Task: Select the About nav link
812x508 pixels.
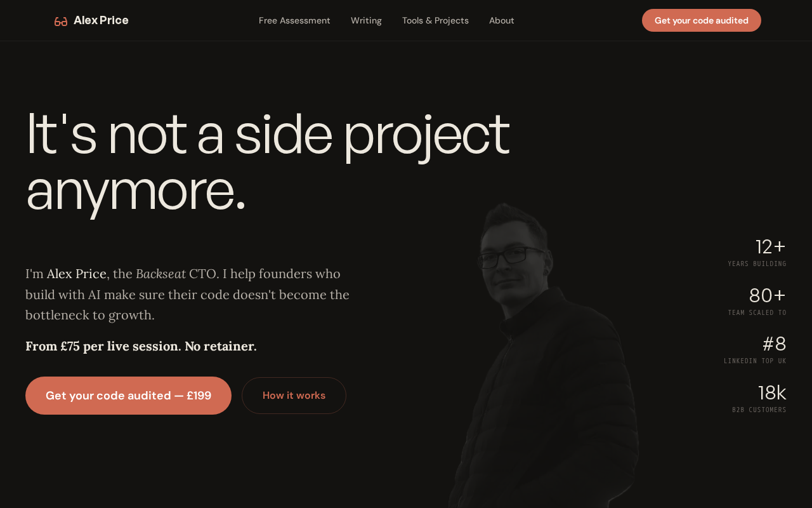Action: 502,20
